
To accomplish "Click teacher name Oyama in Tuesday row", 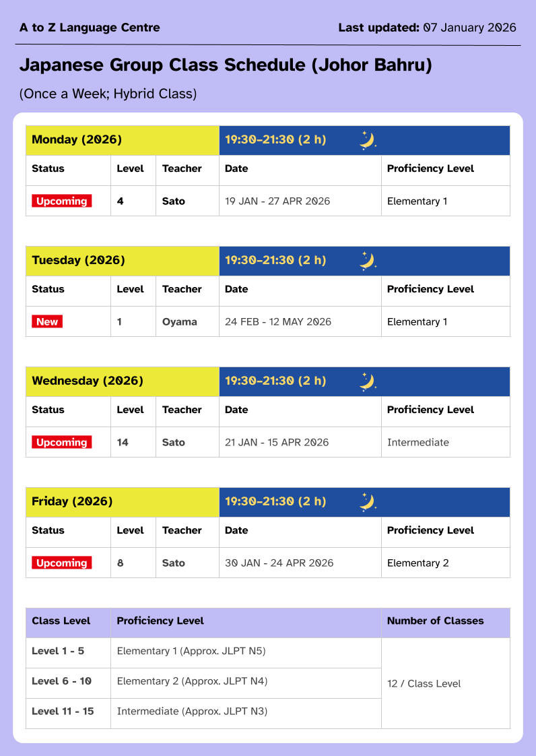I will [180, 322].
